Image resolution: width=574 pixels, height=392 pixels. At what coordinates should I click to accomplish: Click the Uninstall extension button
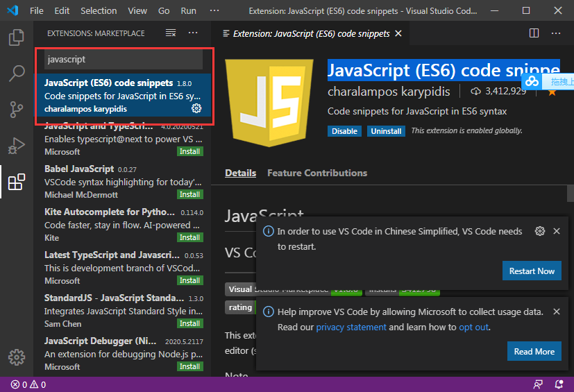tap(386, 131)
